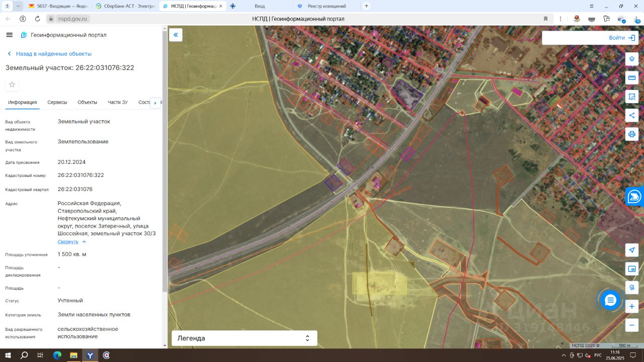Switch to the Вход browser tab

[259, 6]
